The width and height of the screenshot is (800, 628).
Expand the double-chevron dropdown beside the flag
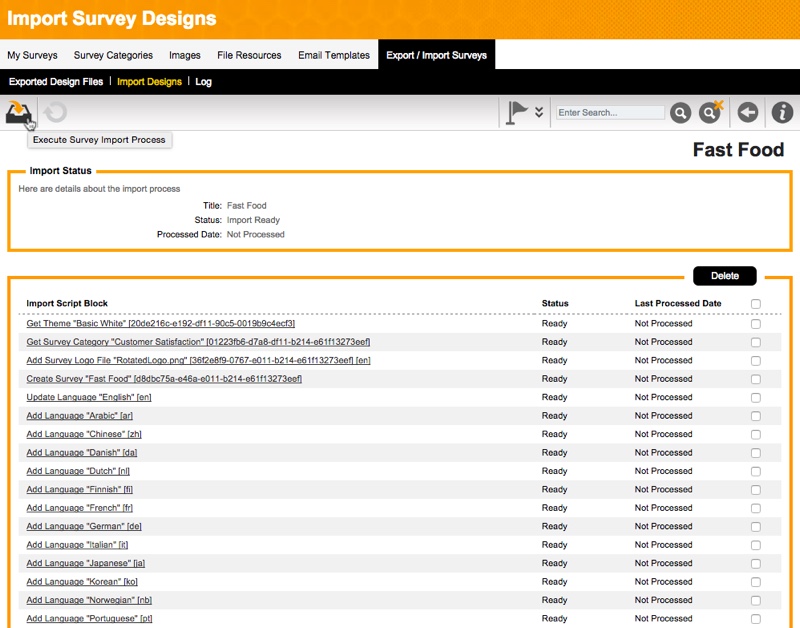539,113
